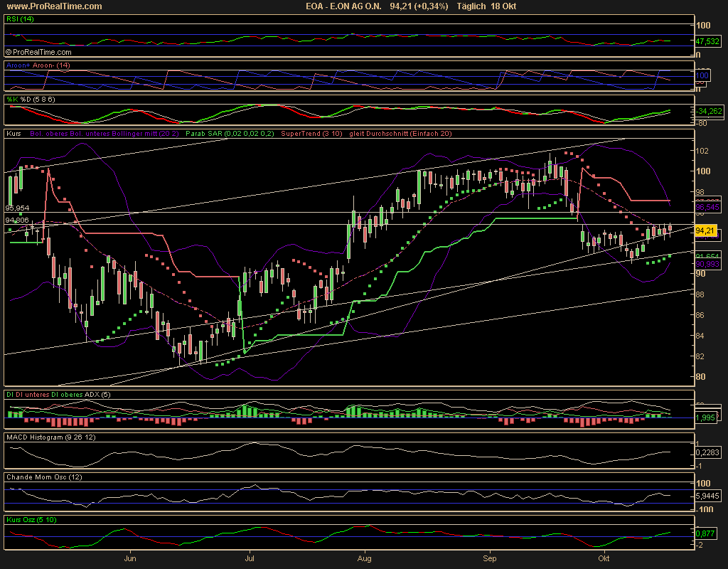Click the Parab SAR (0,02 0,02 0,2) legend

click(230, 134)
